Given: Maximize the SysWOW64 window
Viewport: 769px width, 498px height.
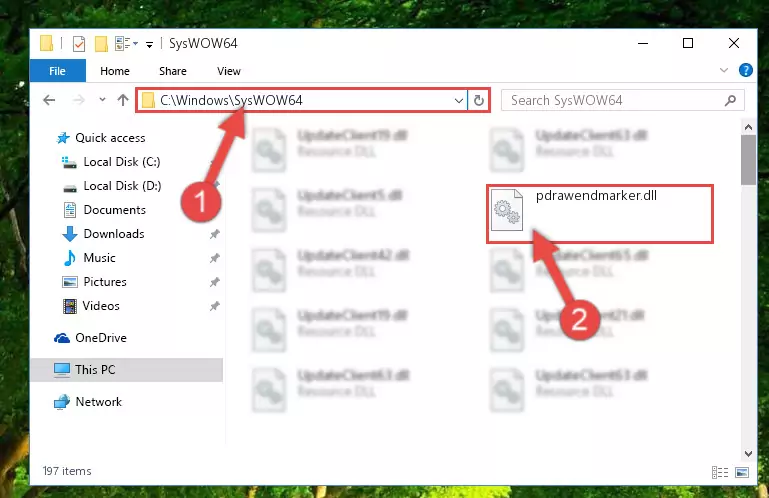Looking at the screenshot, I should tap(688, 43).
